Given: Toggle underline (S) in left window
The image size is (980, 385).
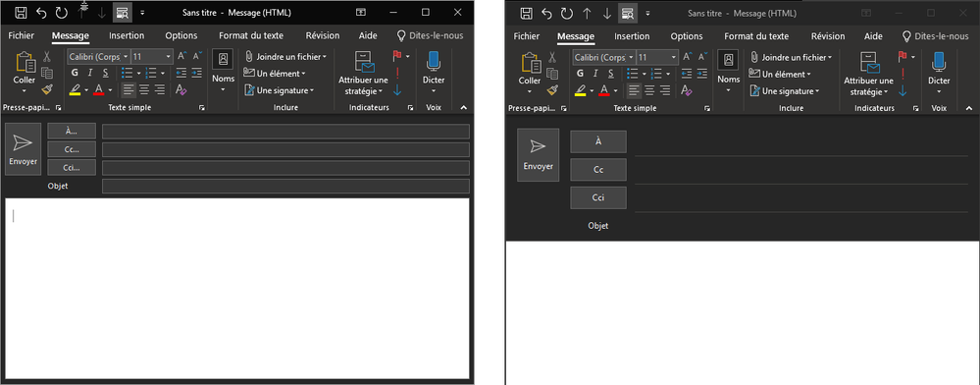Looking at the screenshot, I should 105,73.
